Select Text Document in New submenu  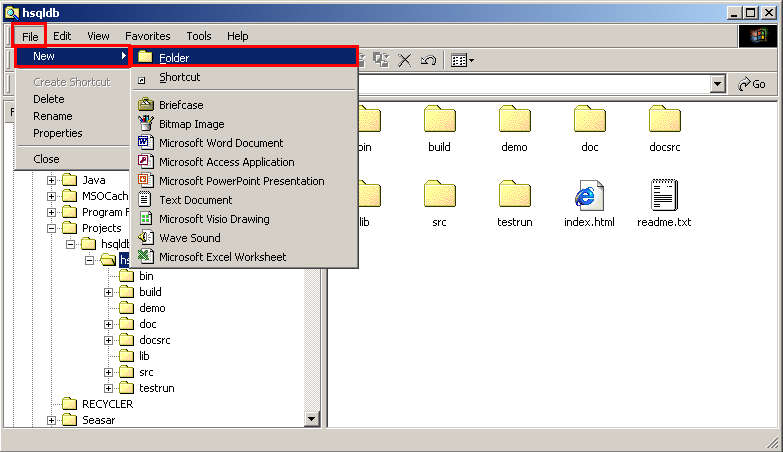[x=195, y=200]
